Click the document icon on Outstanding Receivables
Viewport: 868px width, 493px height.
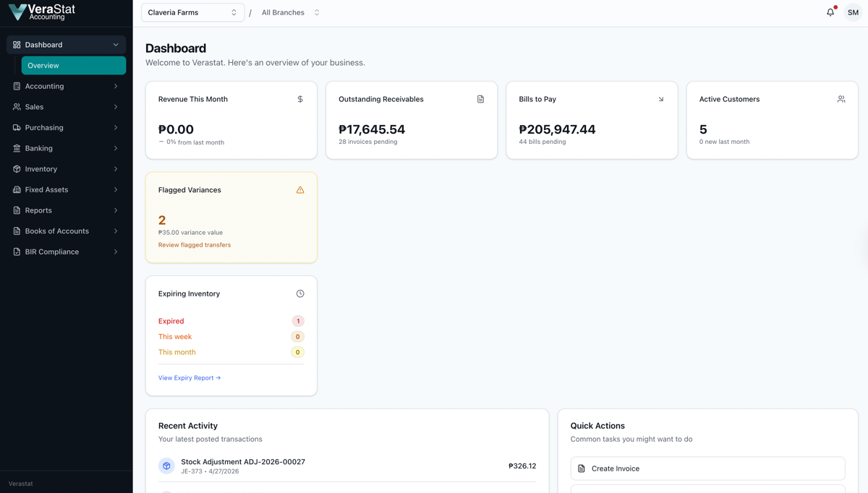[480, 99]
